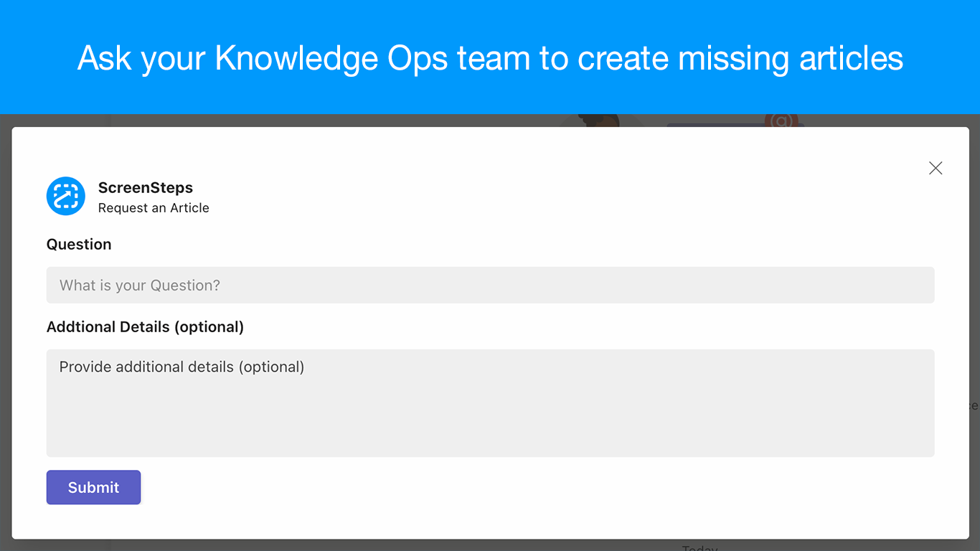Screen dimensions: 980x551
Task: Click the blue banner area beside the headline
Action: point(36,57)
